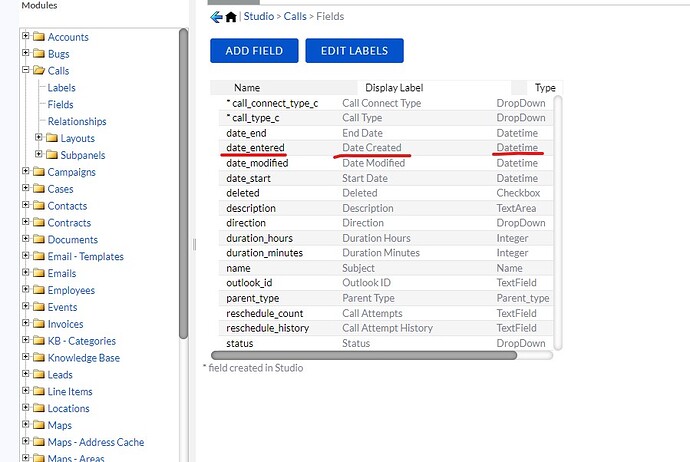
Task: Follow the Calls breadcrumb link
Action: click(x=295, y=17)
